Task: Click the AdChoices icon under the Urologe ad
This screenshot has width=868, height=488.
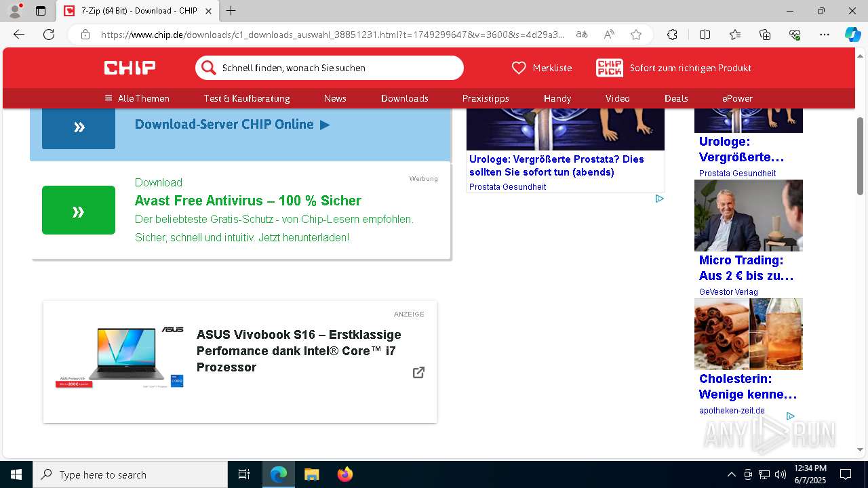Action: pyautogui.click(x=659, y=199)
